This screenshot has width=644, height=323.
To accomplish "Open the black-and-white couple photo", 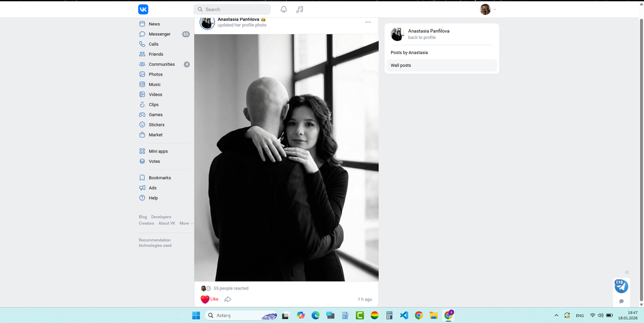I will click(x=286, y=157).
